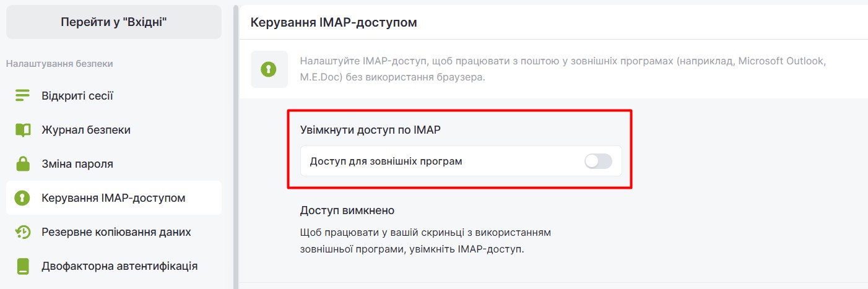Viewport: 868px width, 289px height.
Task: Click the Керування IMAP-доступом page heading
Action: pyautogui.click(x=334, y=23)
